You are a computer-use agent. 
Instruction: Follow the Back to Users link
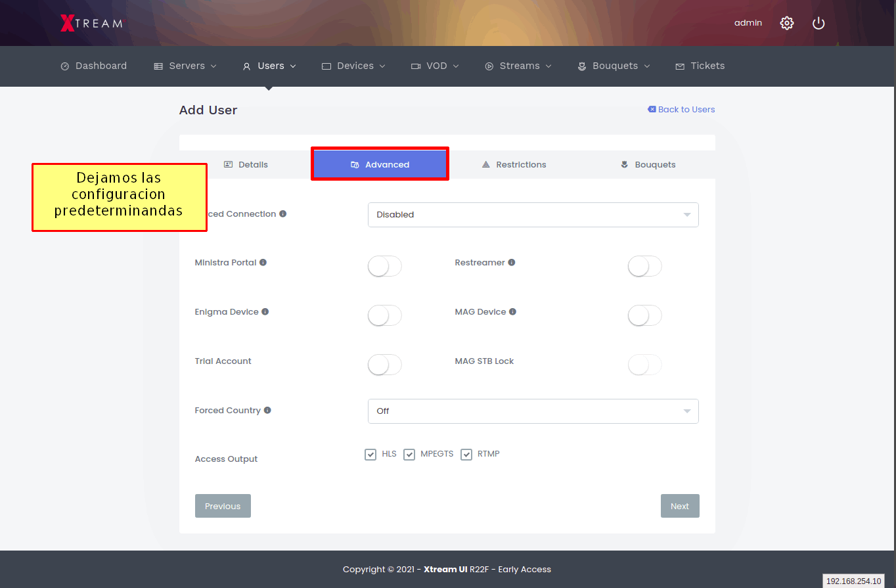click(681, 110)
